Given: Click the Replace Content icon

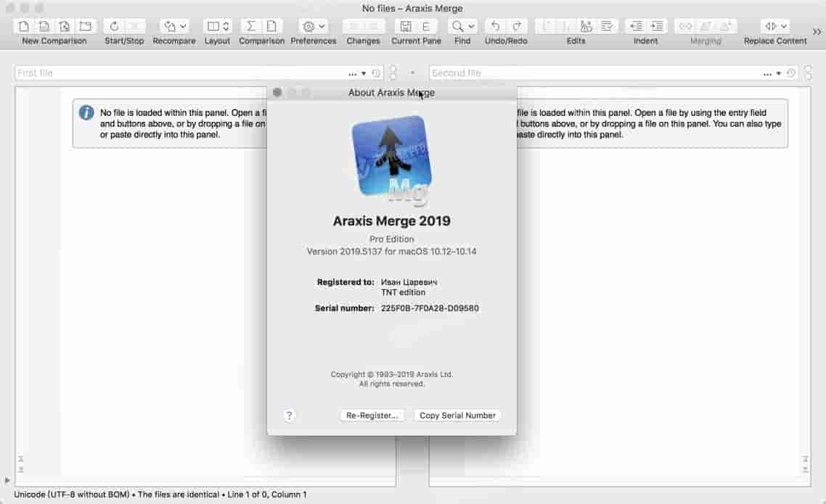Looking at the screenshot, I should coord(771,26).
